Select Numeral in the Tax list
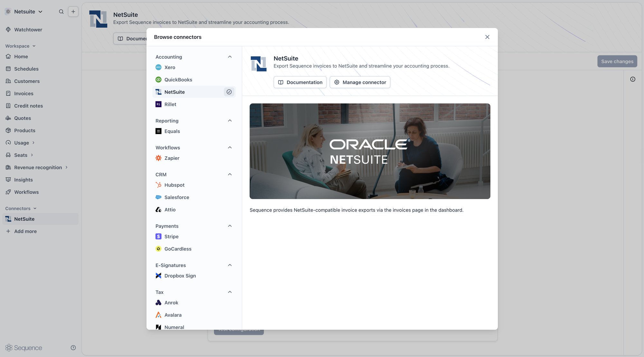This screenshot has width=644, height=357. tap(194, 327)
